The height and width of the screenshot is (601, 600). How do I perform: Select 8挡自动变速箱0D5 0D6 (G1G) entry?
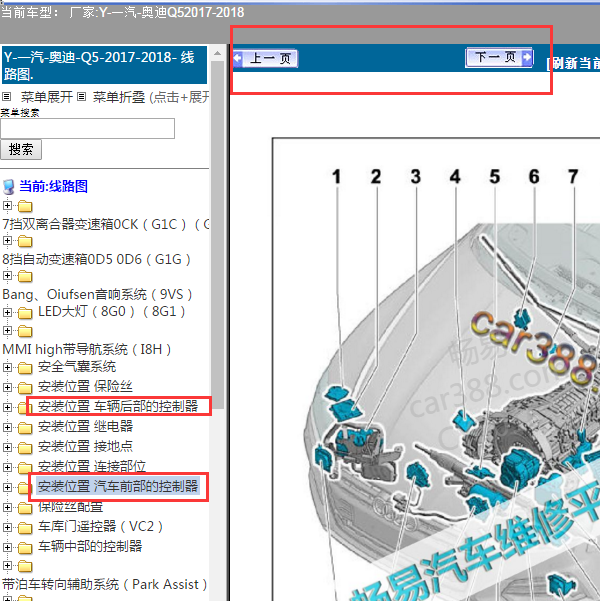pyautogui.click(x=96, y=259)
